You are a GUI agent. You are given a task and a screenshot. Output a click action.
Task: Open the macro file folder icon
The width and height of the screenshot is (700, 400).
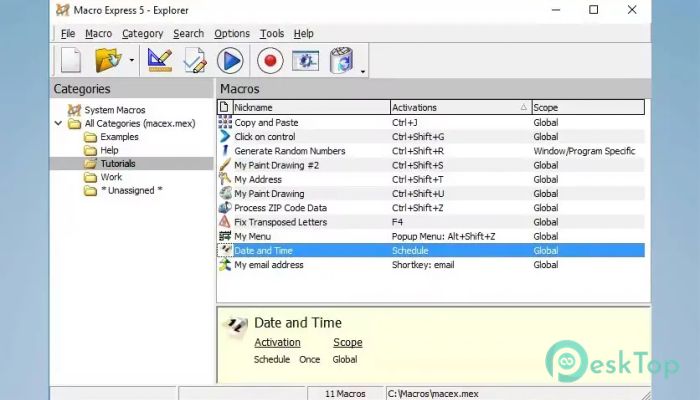108,60
